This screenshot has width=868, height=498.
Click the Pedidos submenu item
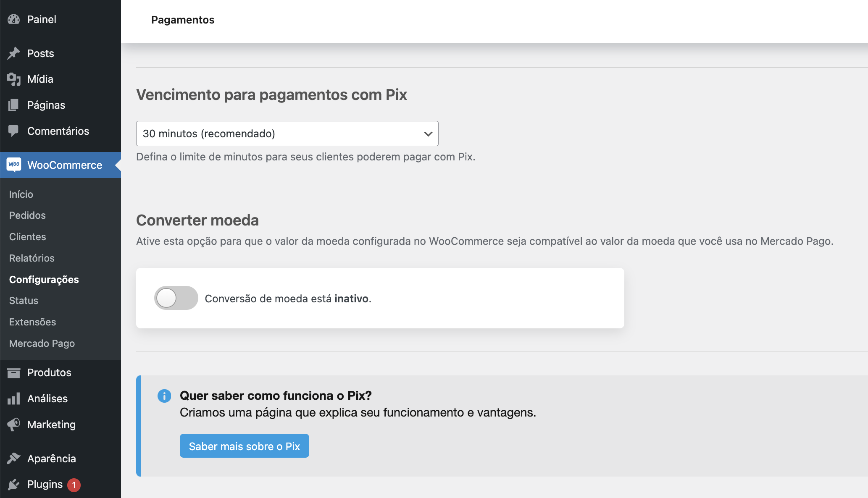(x=27, y=215)
